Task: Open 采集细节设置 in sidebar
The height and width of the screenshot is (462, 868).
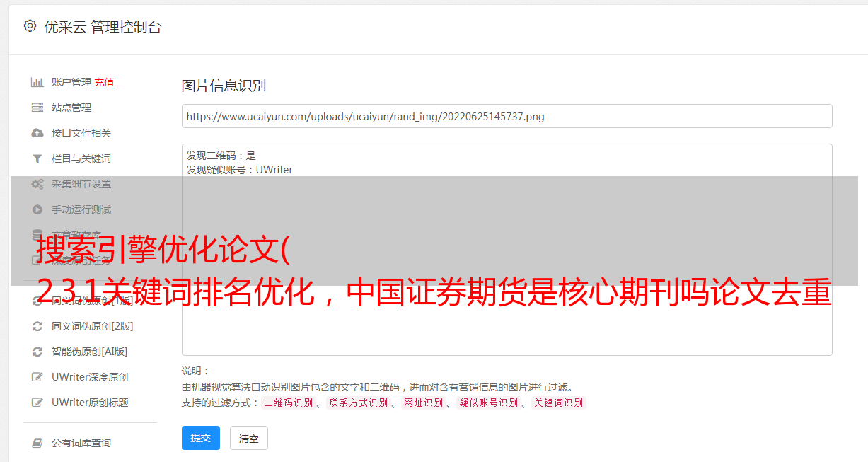Action: pyautogui.click(x=81, y=184)
